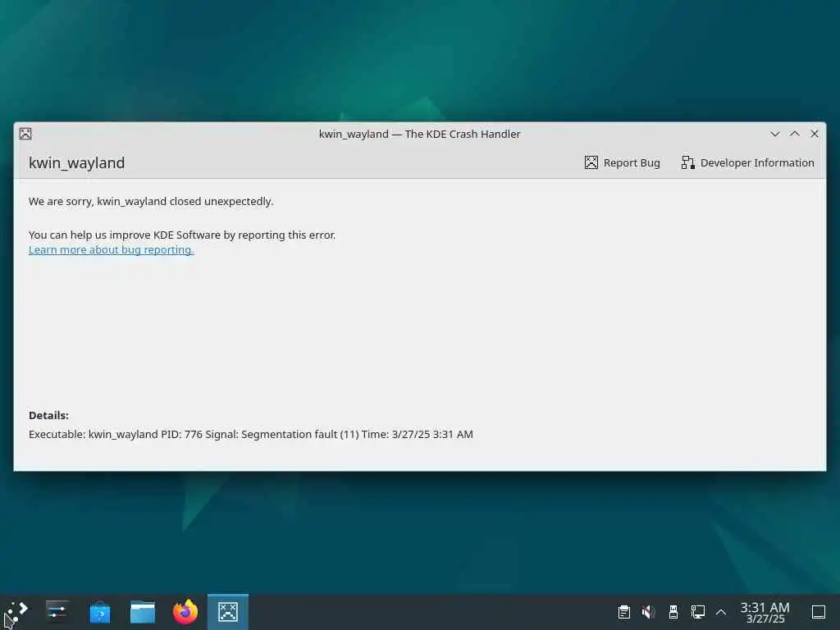
Task: Open the Dolphin file manager from the taskbar
Action: [143, 612]
